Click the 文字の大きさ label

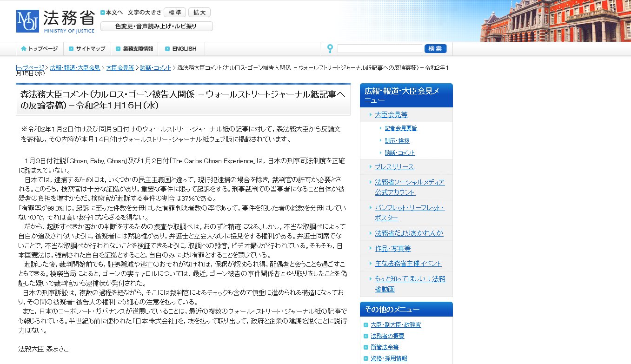144,13
